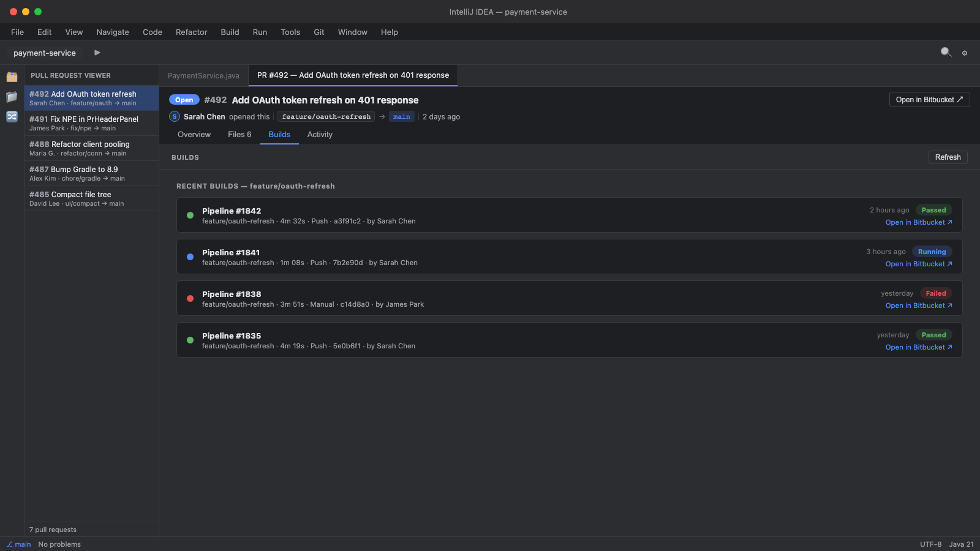Click the red status dot of Pipeline #1838
The image size is (980, 551).
[190, 299]
